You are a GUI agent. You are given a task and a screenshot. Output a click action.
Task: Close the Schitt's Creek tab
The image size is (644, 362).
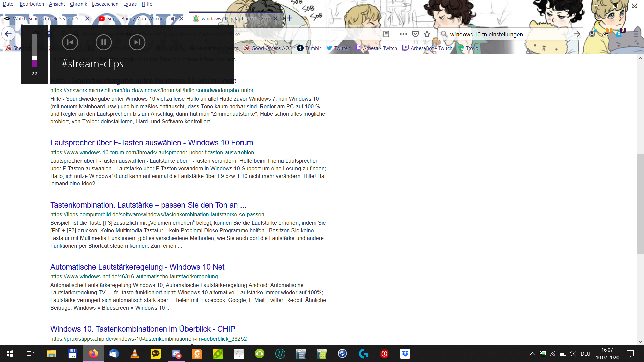[87, 19]
